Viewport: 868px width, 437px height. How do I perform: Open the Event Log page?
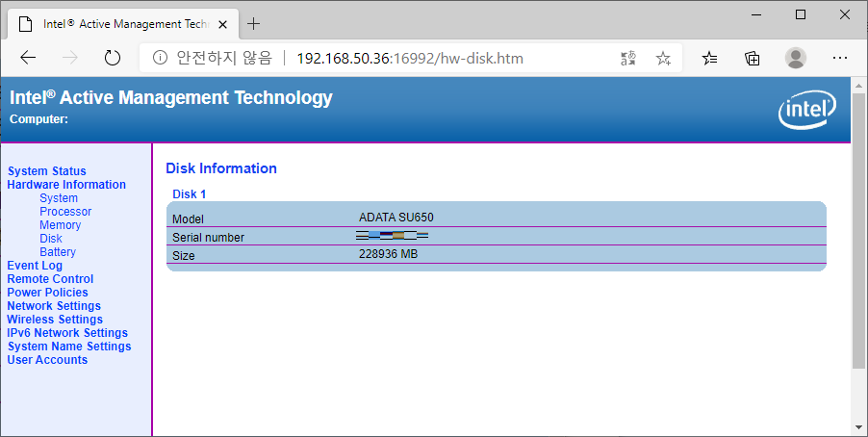35,266
